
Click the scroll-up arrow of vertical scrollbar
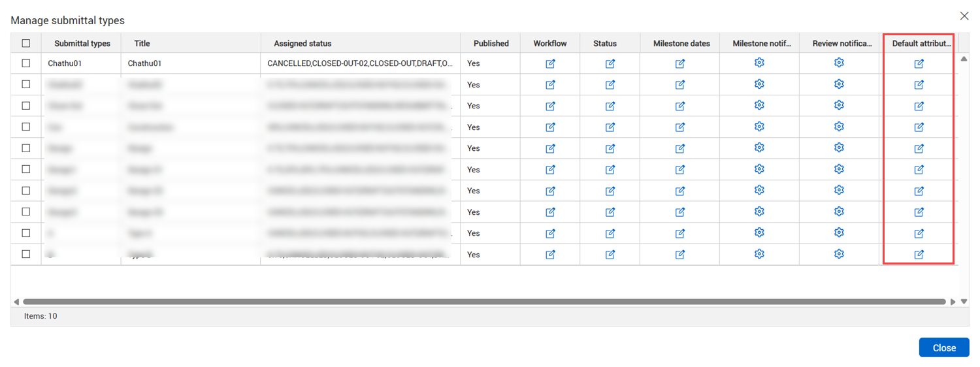(964, 59)
